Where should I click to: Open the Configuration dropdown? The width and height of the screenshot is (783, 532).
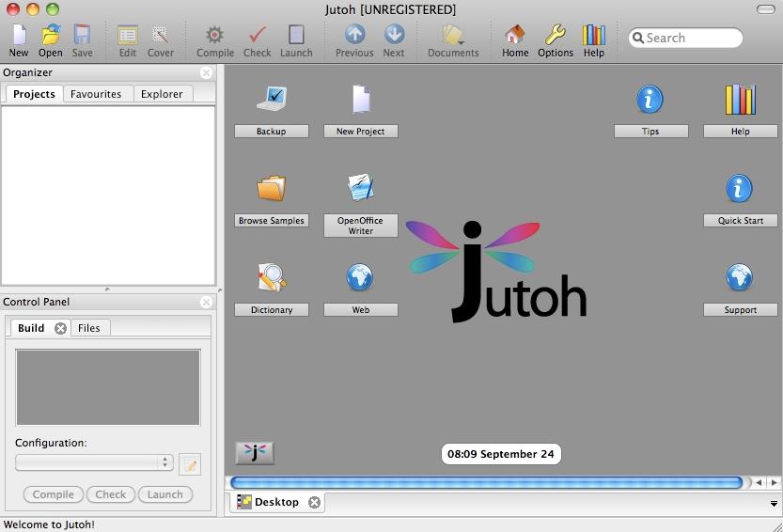[x=94, y=462]
